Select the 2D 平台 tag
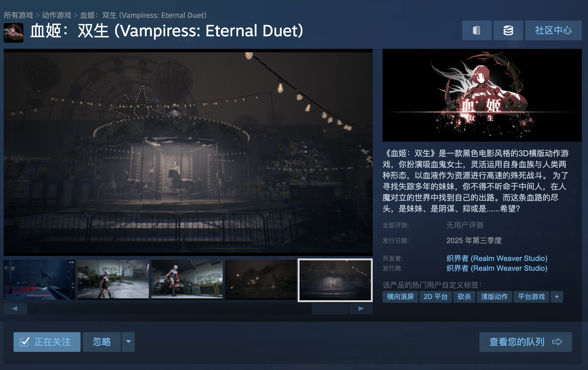Viewport: 588px width, 370px height. click(x=435, y=297)
